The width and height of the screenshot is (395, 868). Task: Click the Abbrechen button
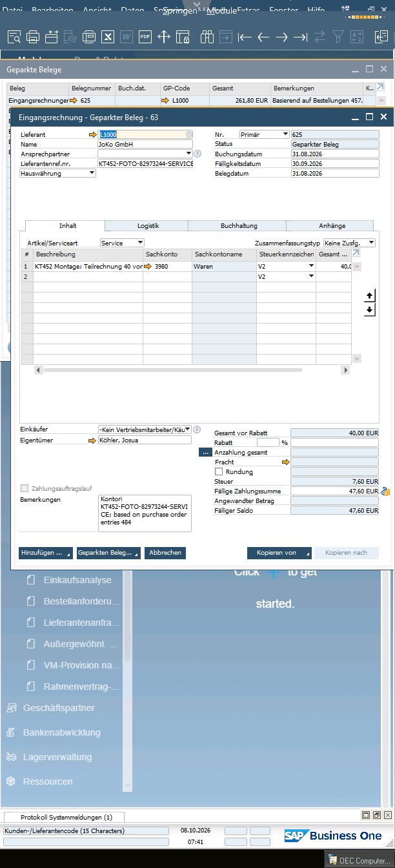(x=165, y=553)
